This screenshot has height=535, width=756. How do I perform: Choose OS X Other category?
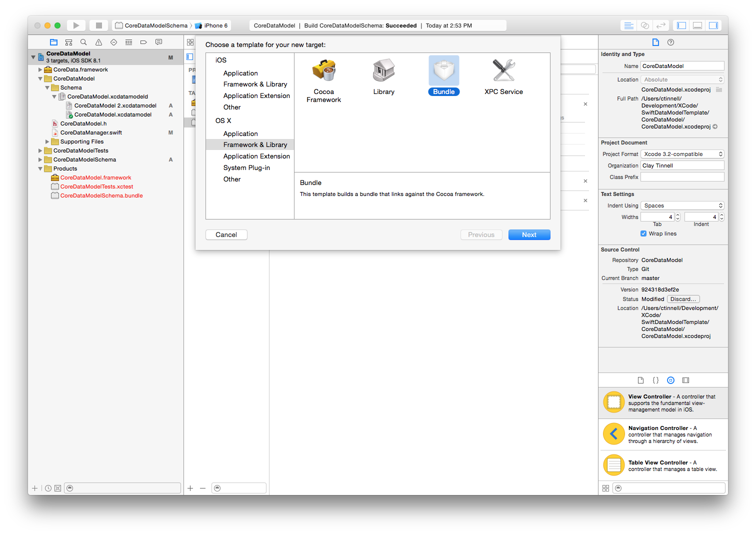tap(232, 179)
